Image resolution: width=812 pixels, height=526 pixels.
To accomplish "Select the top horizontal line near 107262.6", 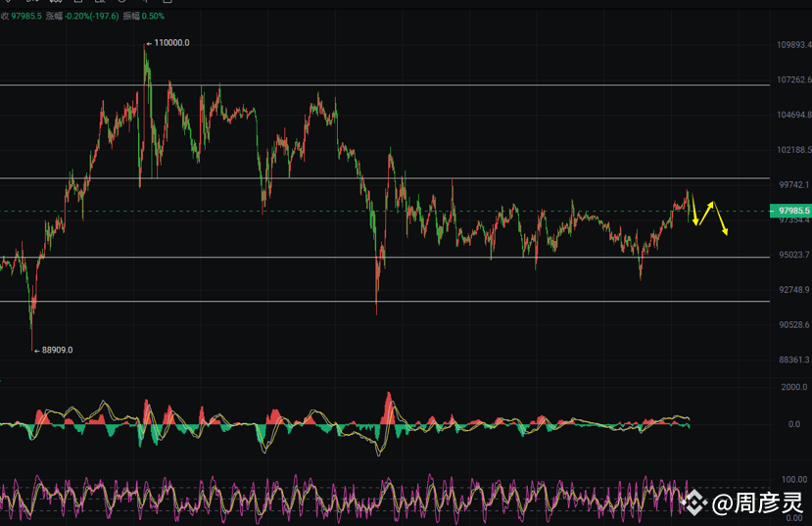I will coord(385,85).
